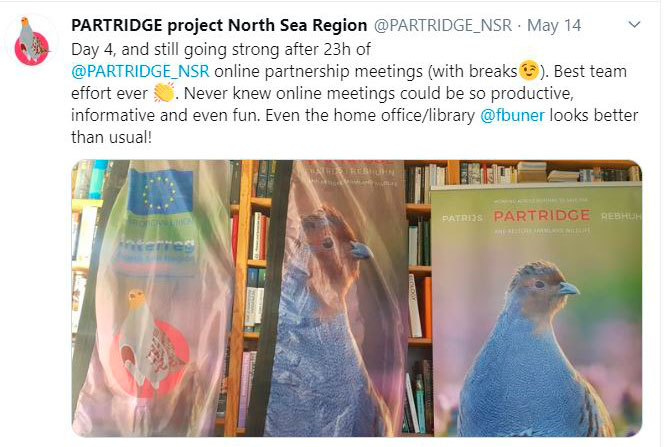The height and width of the screenshot is (447, 671).
Task: Click the winking face emoji after breaks
Action: click(x=529, y=71)
